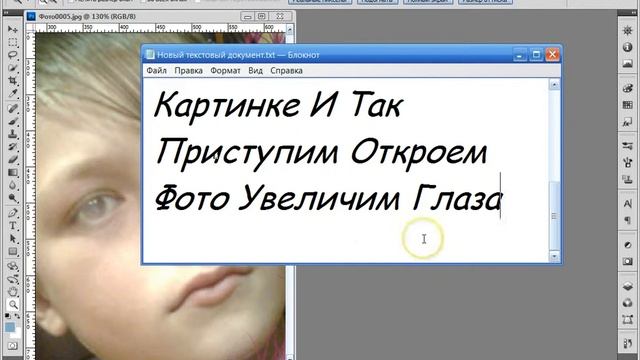Open the Справка menu in Notepad
This screenshot has width=640, height=360.
click(287, 71)
